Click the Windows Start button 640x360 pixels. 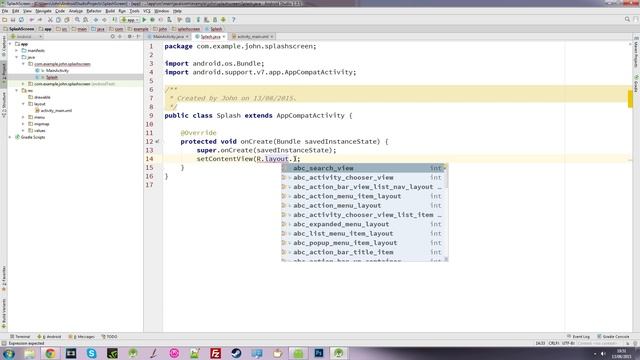[x=9, y=353]
